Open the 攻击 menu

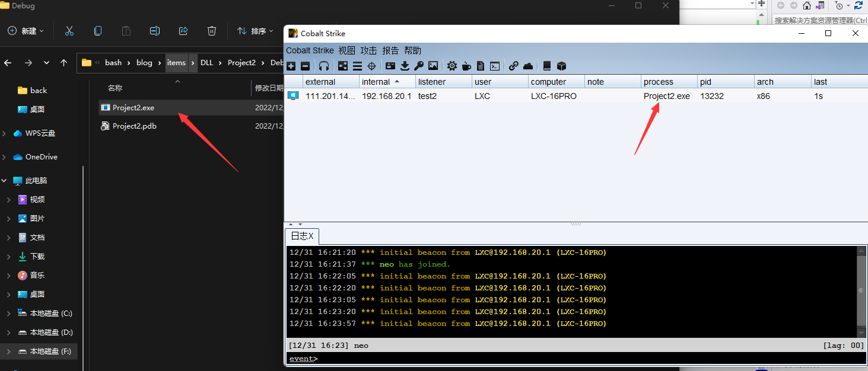coord(369,50)
